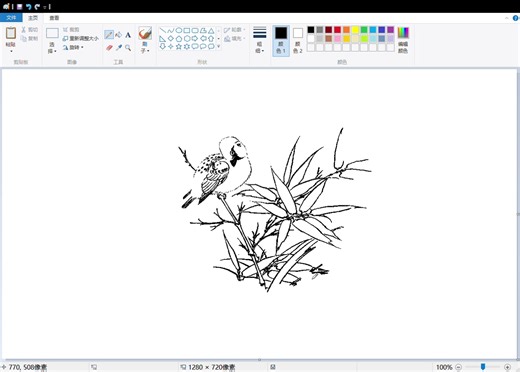Select the Color picker eyedropper tool
This screenshot has width=520, height=372.
(x=119, y=48)
